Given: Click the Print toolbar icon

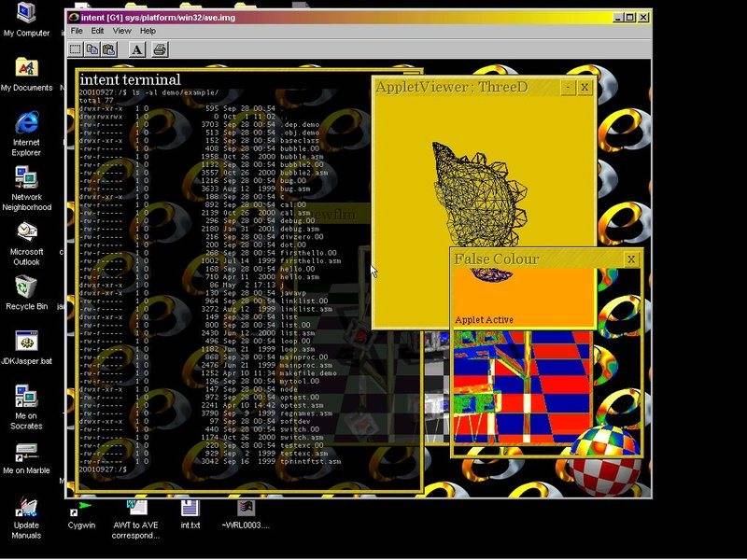Looking at the screenshot, I should (159, 49).
